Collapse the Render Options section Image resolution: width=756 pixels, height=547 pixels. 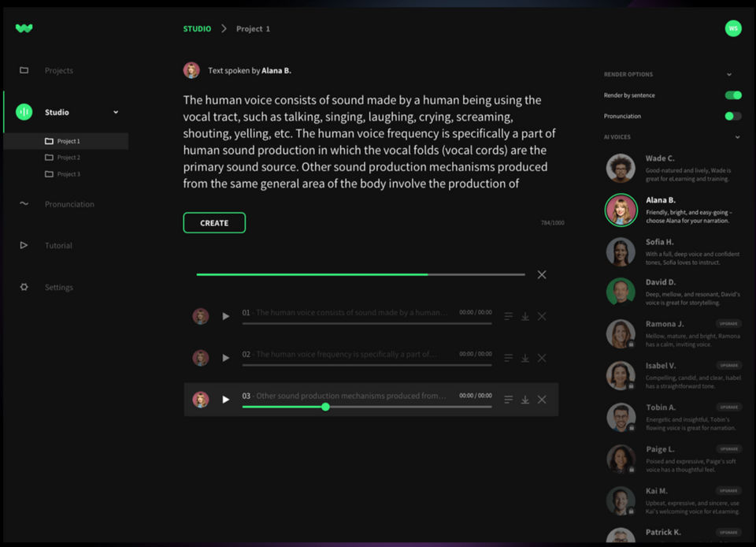729,74
